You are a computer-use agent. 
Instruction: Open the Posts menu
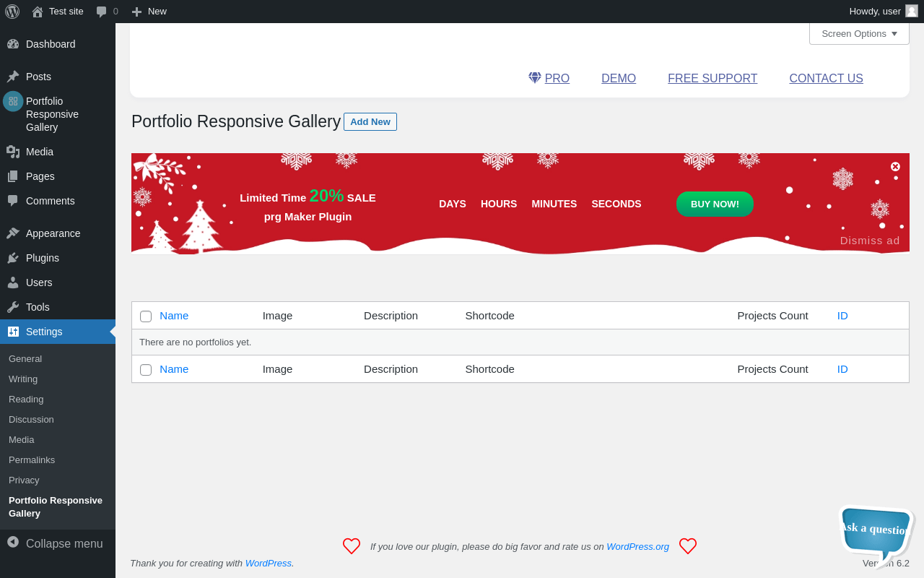(x=58, y=77)
